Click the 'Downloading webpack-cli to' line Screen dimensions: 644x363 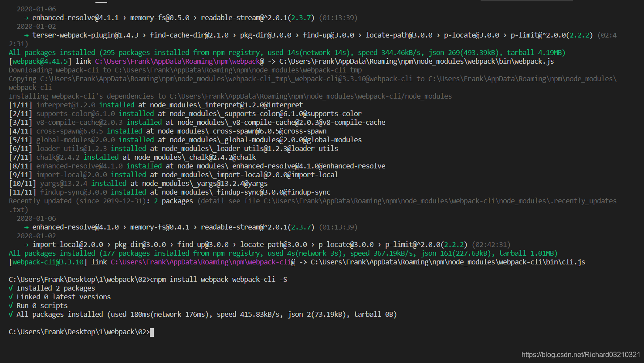[185, 70]
